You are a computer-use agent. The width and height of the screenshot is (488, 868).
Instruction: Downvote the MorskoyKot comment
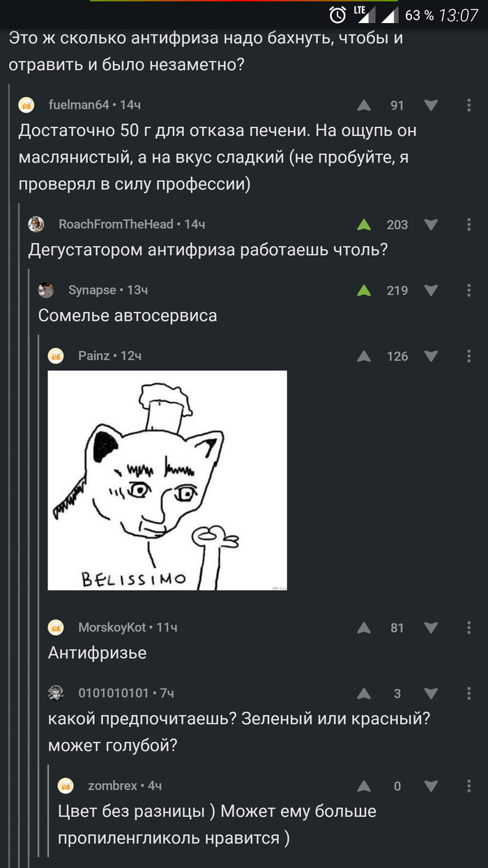tap(431, 628)
